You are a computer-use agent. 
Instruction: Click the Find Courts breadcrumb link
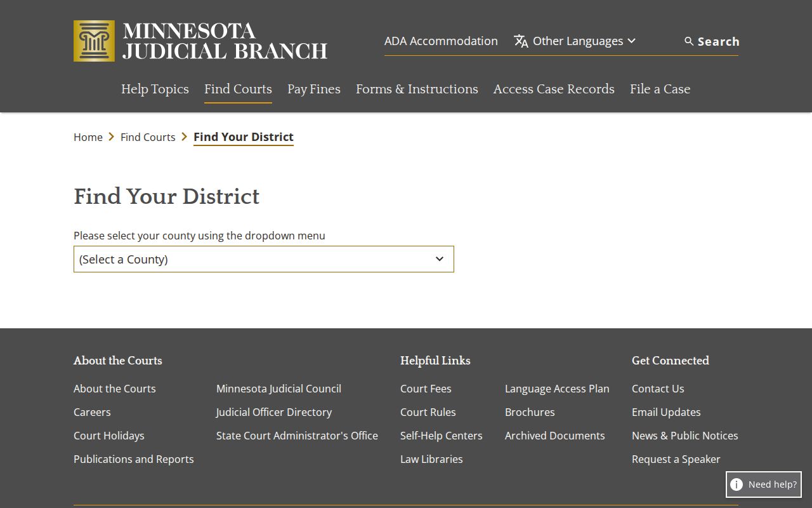point(148,137)
